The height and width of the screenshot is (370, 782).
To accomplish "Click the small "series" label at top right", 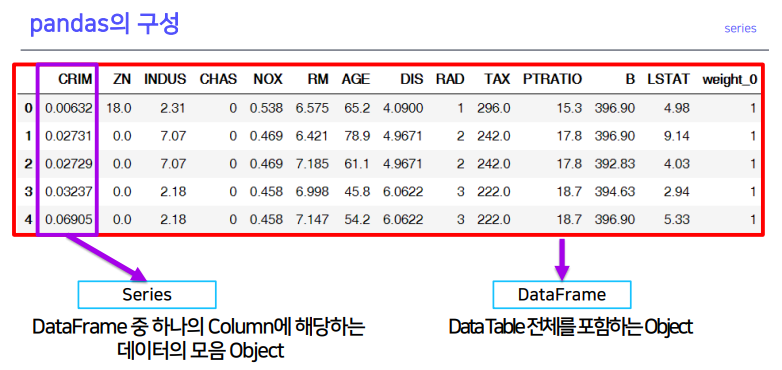I will point(740,28).
